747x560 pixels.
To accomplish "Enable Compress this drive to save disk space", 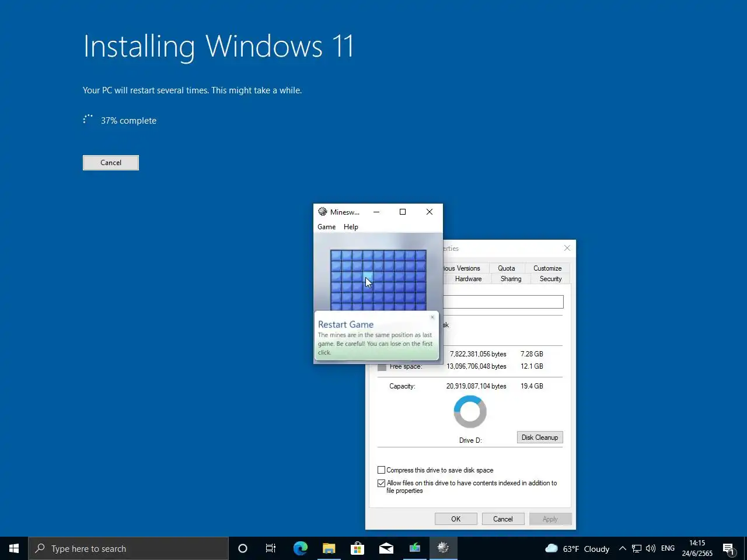I will (x=381, y=470).
